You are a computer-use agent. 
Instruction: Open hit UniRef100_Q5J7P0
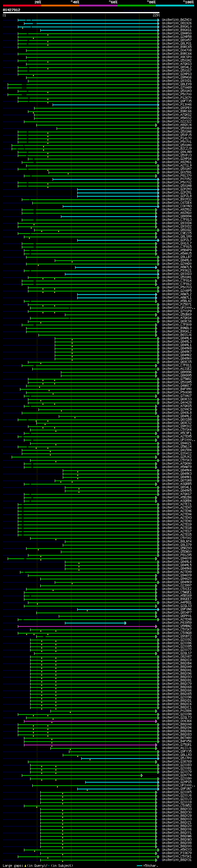176,758
